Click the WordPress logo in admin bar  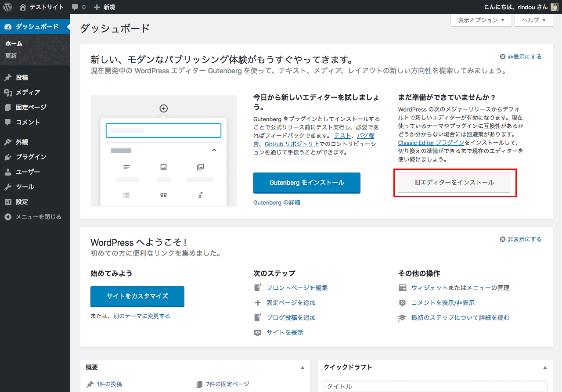(7, 7)
